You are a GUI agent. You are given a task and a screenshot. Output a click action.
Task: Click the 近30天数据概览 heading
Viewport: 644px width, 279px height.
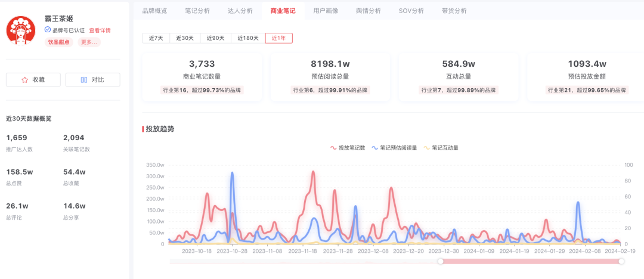pos(29,119)
